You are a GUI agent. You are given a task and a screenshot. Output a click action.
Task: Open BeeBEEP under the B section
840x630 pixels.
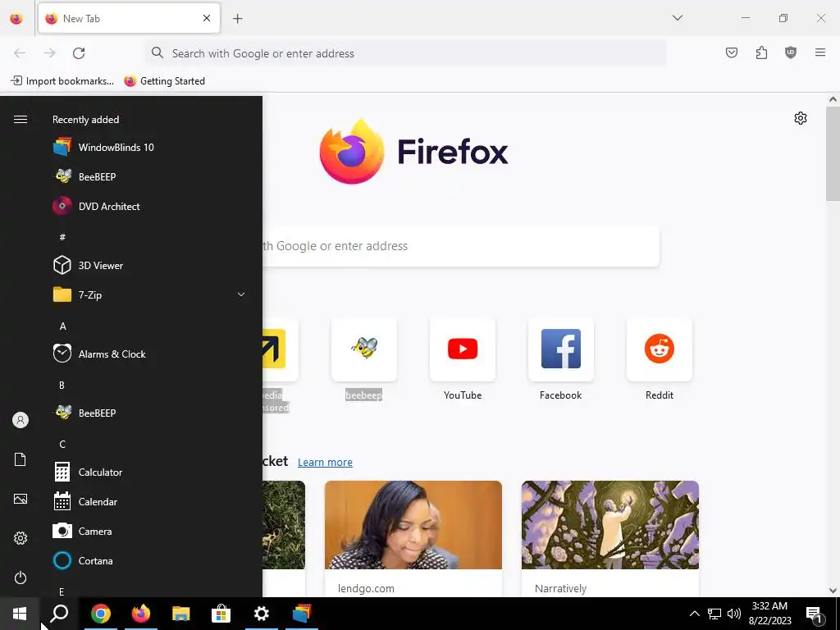(x=150, y=413)
